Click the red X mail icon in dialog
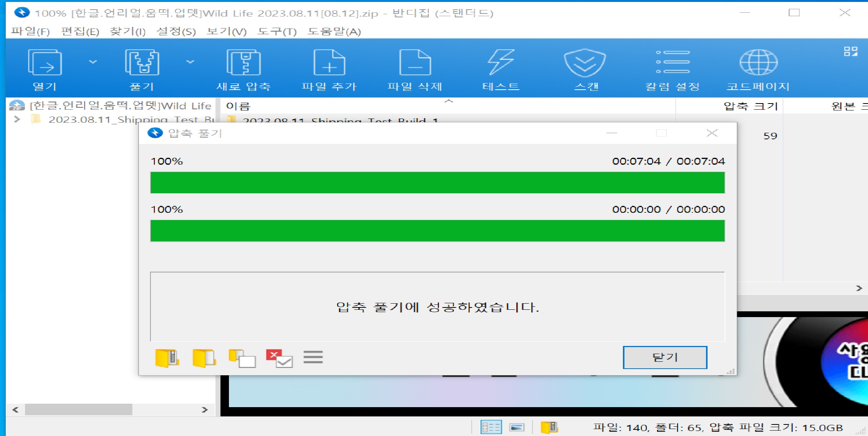The image size is (868, 436). click(279, 358)
